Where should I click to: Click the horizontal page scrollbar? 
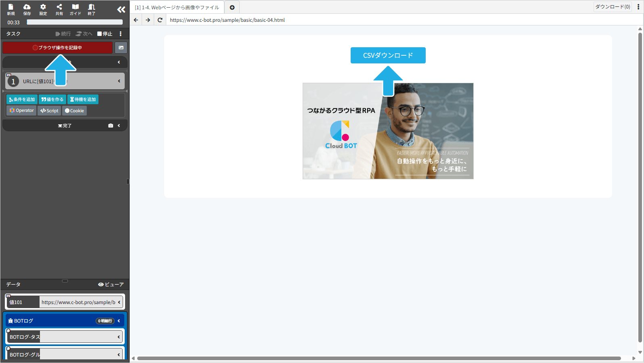(x=379, y=358)
